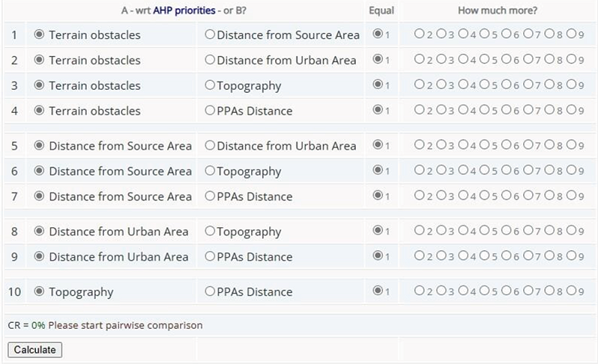Click the Calculate button
Viewport: 598px width, 364px height.
click(34, 350)
